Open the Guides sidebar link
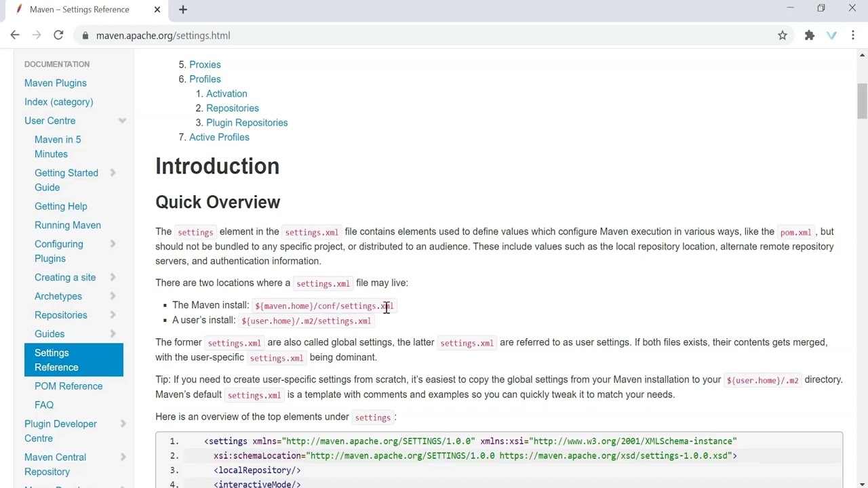 (50, 333)
